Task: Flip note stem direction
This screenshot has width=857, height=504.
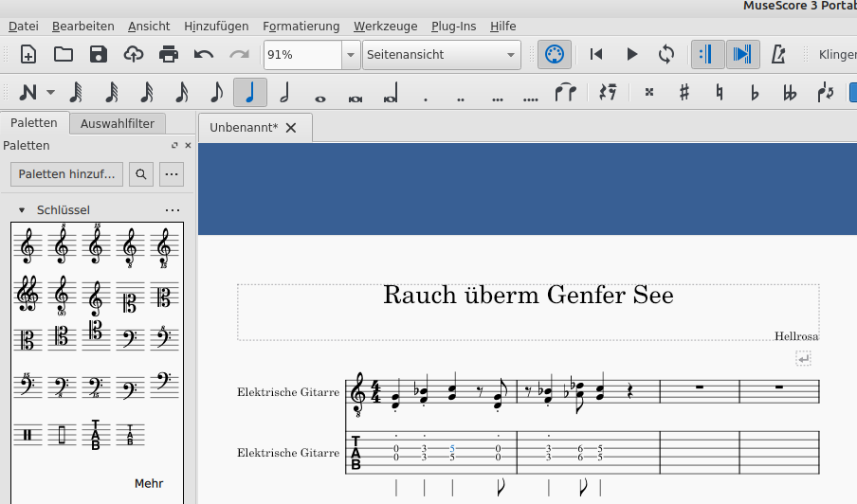Action: 825,92
